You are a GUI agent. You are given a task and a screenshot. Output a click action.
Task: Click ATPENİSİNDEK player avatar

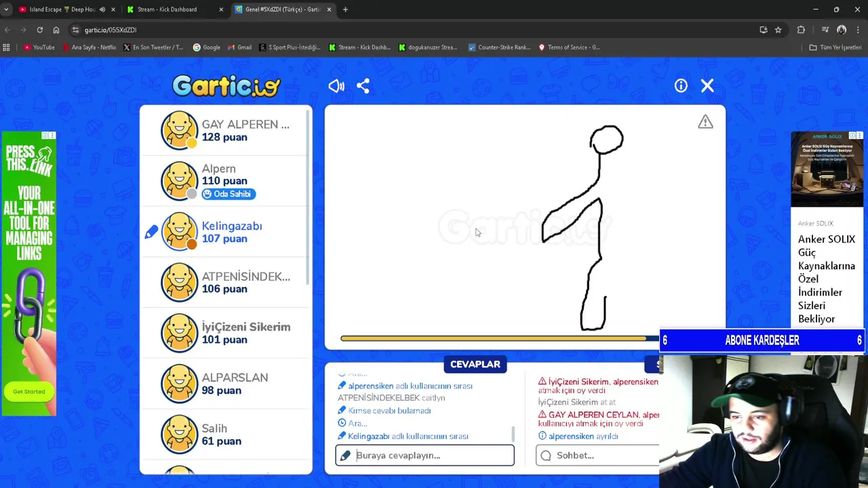point(179,282)
